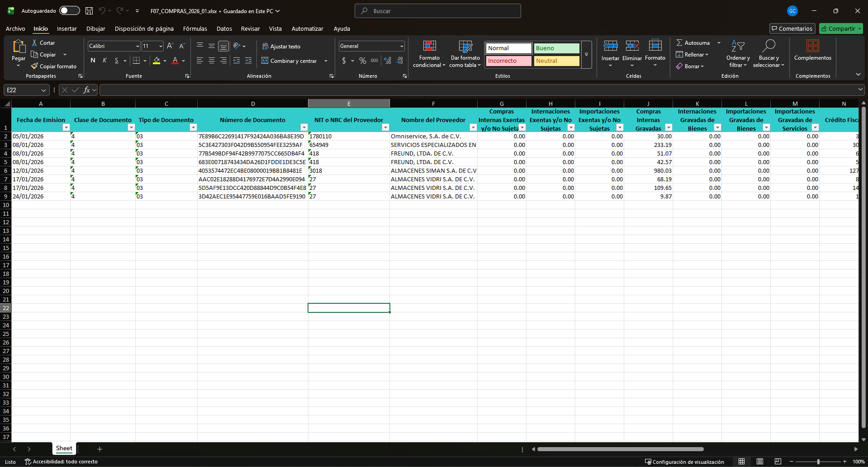
Task: Click the cell borders icon
Action: pyautogui.click(x=136, y=60)
